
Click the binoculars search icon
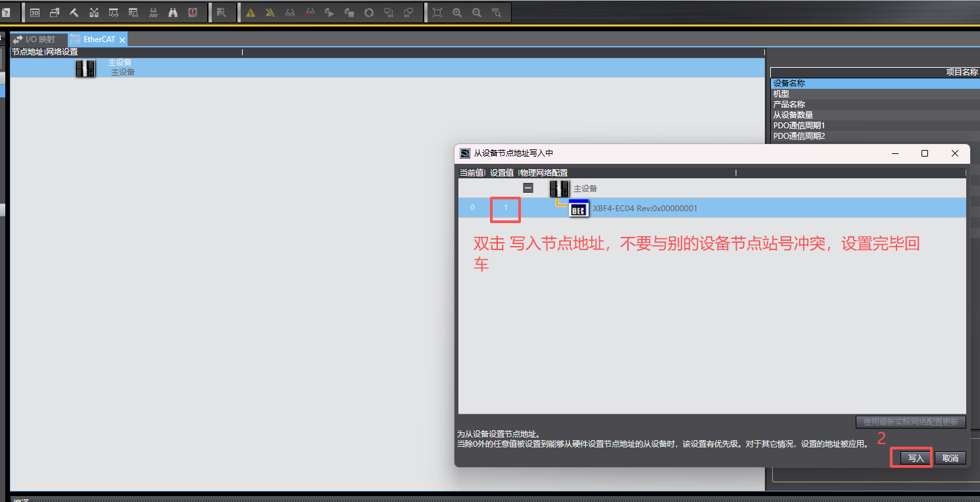173,13
